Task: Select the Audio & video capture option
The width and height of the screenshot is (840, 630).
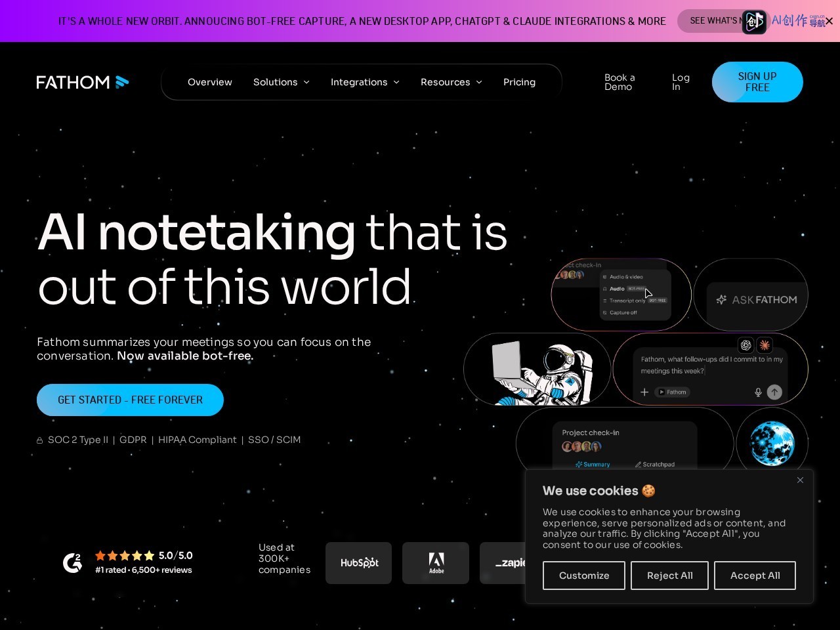Action: click(x=626, y=277)
